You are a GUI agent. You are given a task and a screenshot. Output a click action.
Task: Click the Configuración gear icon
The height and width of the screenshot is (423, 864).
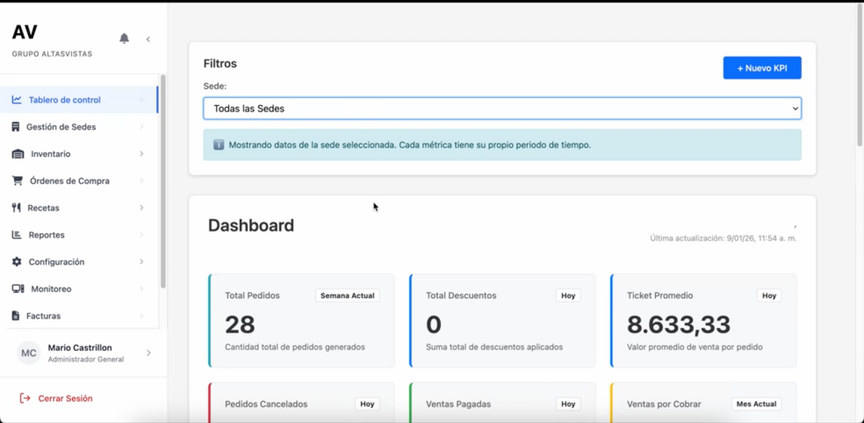17,262
